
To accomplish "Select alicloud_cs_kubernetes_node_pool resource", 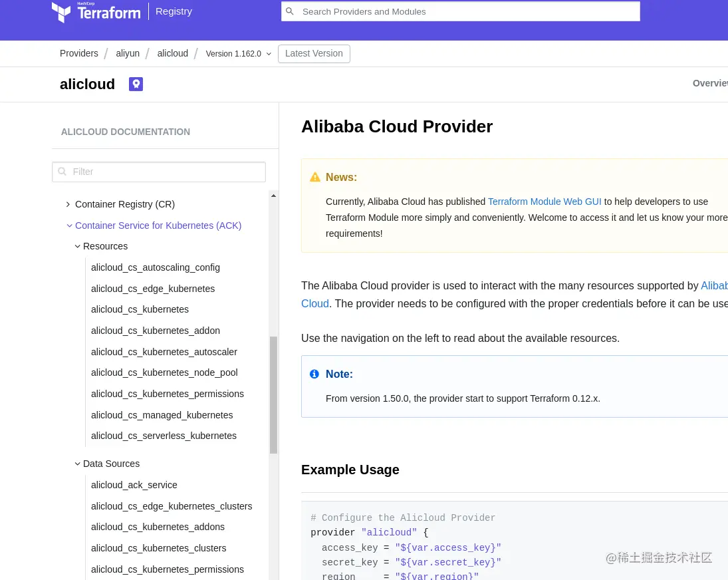I will click(x=164, y=372).
